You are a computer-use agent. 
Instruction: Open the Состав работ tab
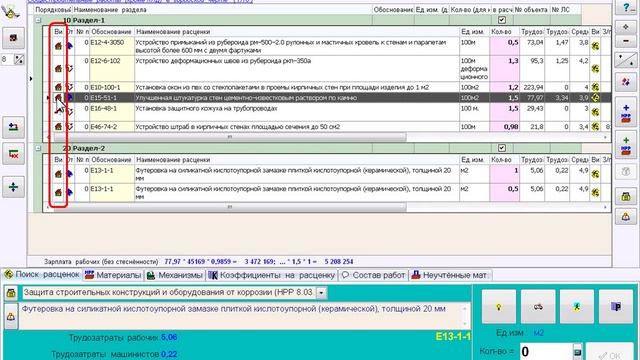374,276
